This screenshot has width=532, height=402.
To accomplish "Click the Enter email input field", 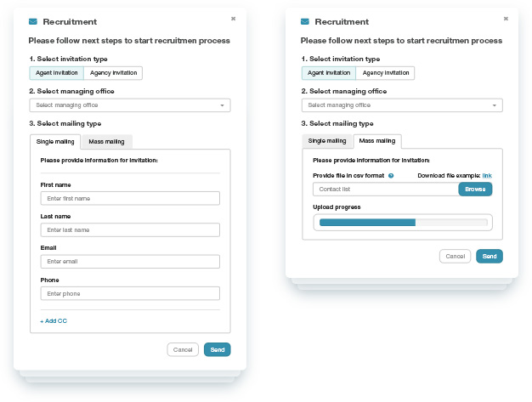I will [x=130, y=262].
